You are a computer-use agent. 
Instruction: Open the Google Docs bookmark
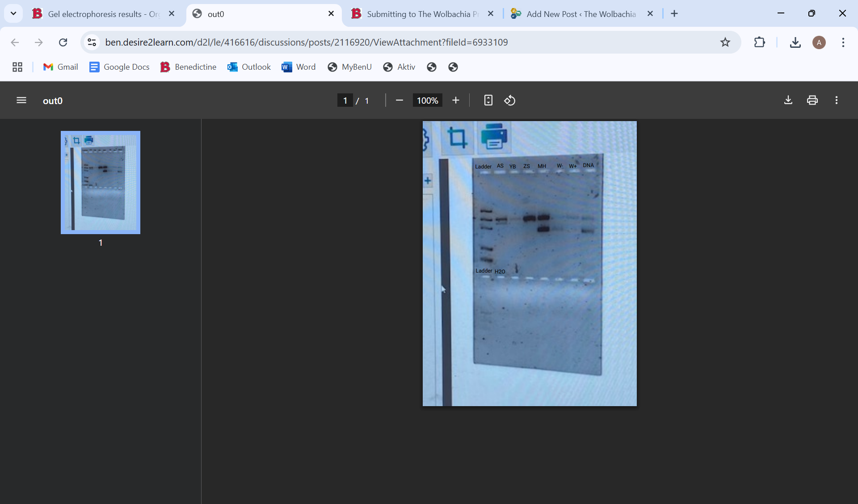119,67
